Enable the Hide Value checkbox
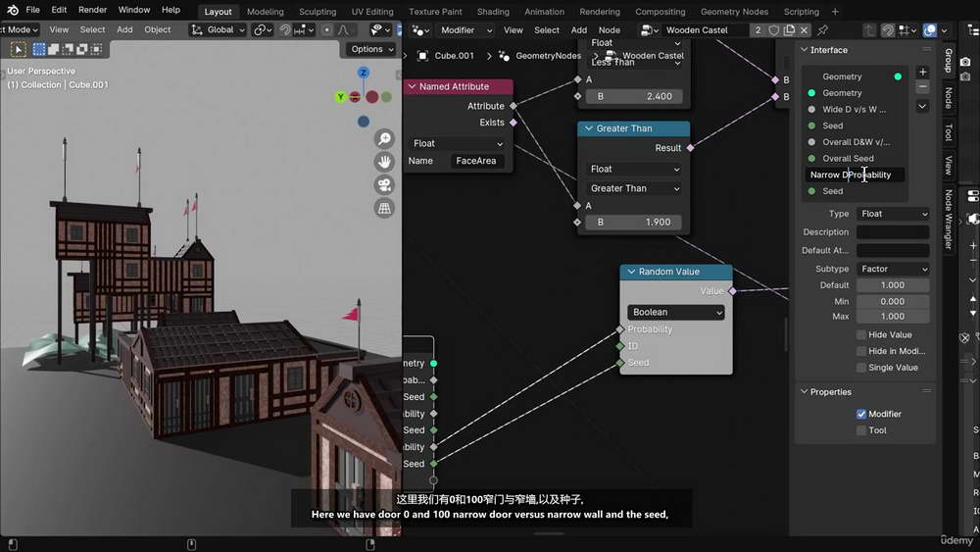Screen dimensions: 980x552 click(x=861, y=335)
